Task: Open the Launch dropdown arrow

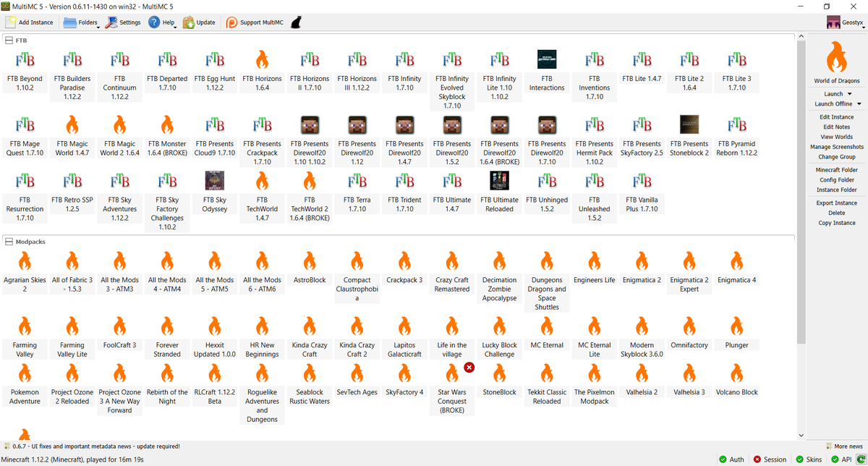Action: coord(849,93)
